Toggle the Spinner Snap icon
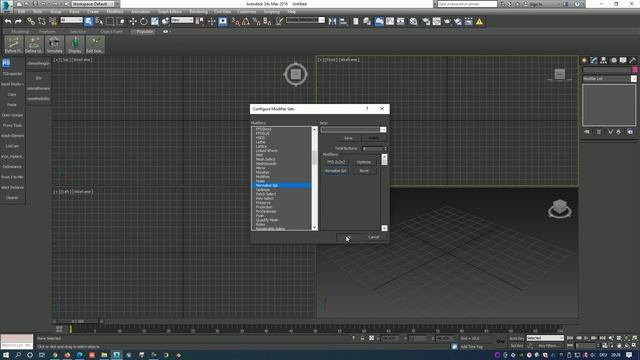 (267, 21)
